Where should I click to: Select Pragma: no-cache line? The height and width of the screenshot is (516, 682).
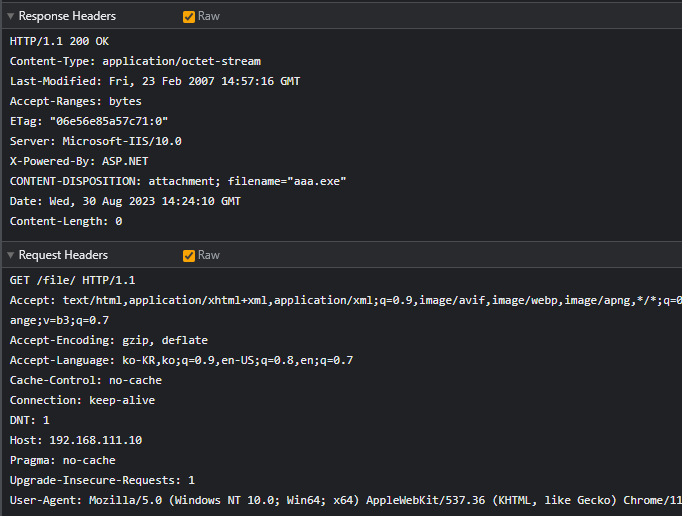[x=63, y=460]
